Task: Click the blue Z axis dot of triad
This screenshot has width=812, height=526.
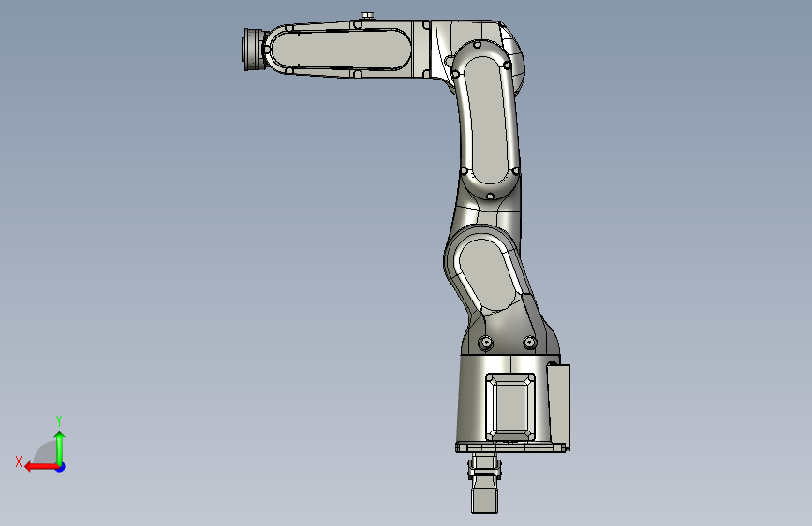Action: point(61,467)
